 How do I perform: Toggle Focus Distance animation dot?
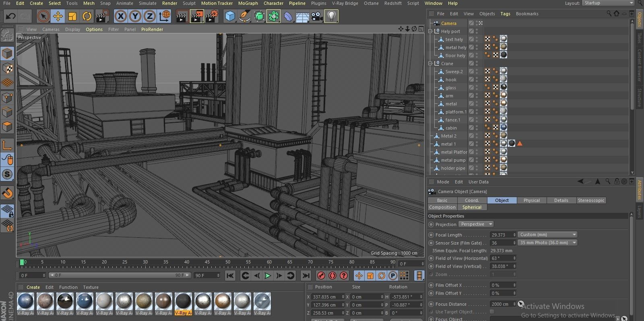coord(431,304)
